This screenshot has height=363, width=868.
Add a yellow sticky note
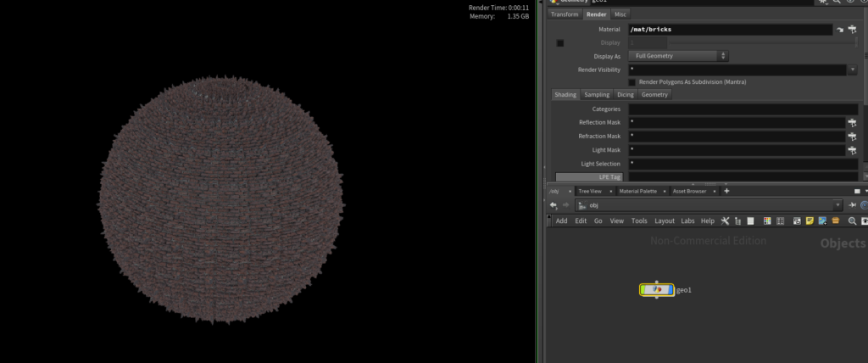(x=810, y=221)
